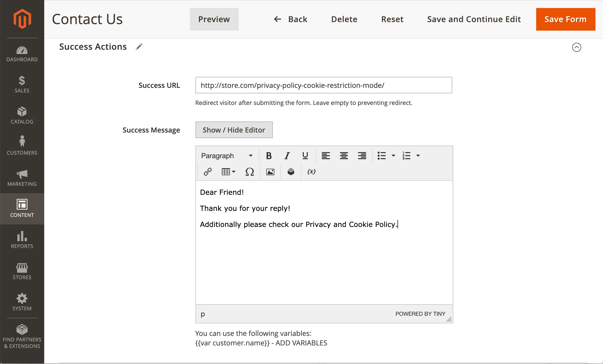Open special character Omega tool
The width and height of the screenshot is (603, 364).
coord(249,172)
